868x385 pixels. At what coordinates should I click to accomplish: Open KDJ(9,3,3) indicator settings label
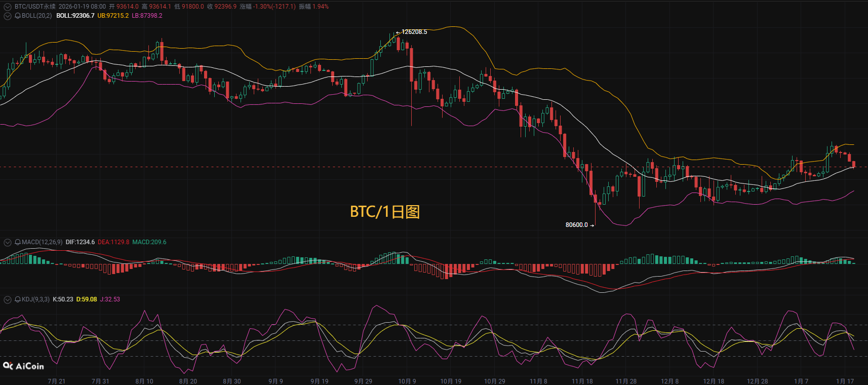click(x=35, y=299)
